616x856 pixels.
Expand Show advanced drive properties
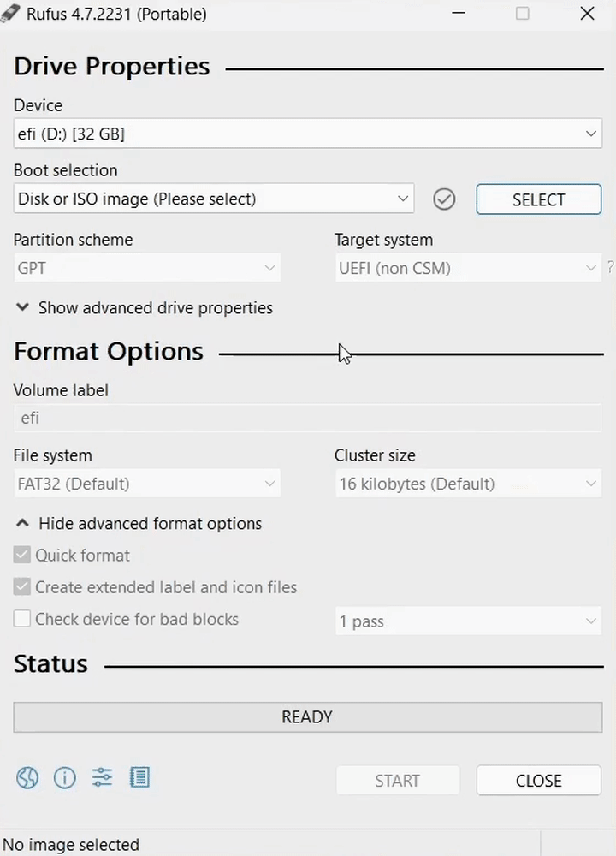(145, 308)
